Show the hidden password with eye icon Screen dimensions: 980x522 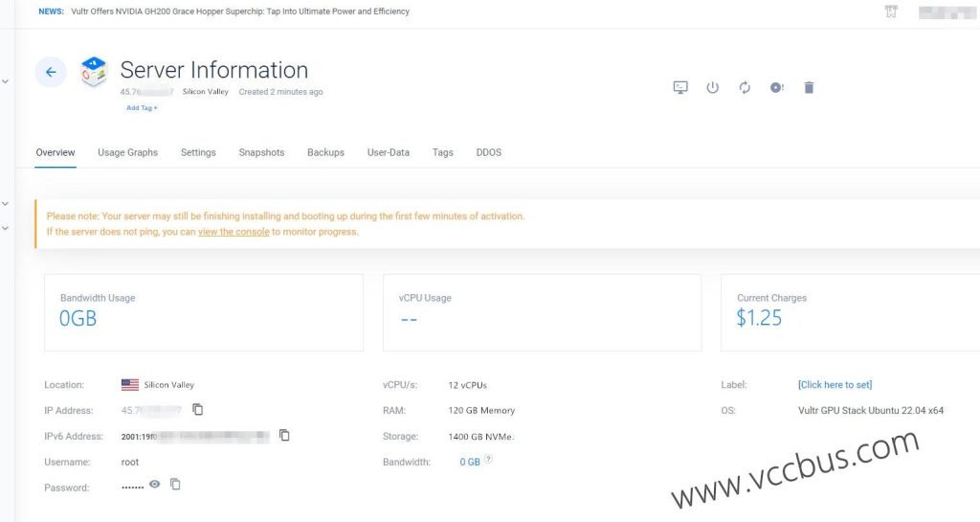(154, 485)
